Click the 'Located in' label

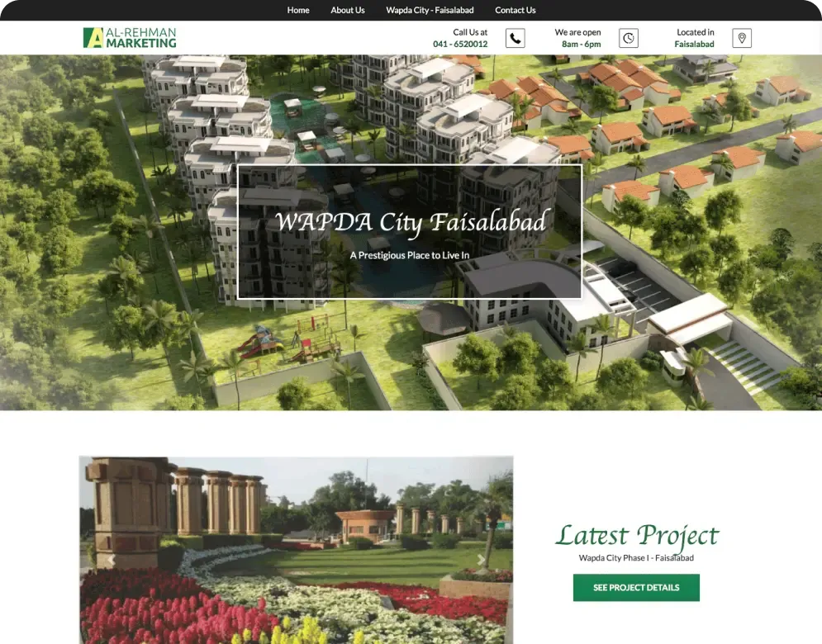pyautogui.click(x=695, y=32)
